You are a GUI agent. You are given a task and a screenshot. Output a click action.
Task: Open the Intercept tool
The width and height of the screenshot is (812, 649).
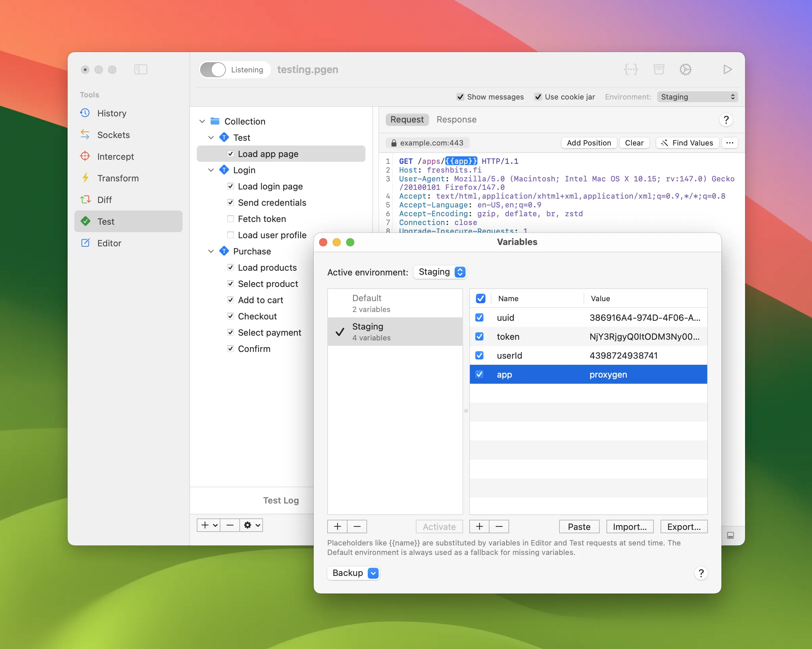[x=115, y=156]
